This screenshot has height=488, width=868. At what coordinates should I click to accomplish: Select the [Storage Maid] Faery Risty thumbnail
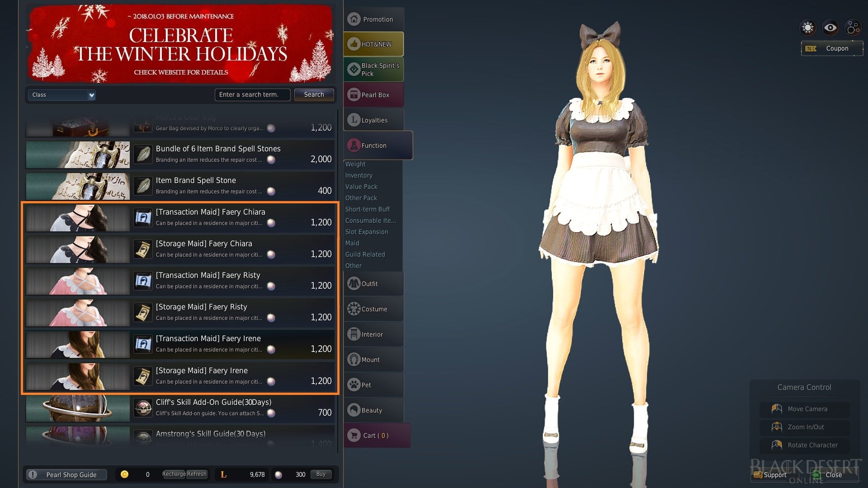(77, 313)
